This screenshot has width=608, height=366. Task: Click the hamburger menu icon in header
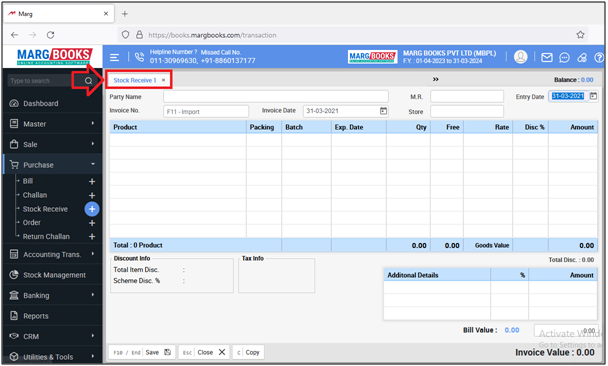point(114,57)
